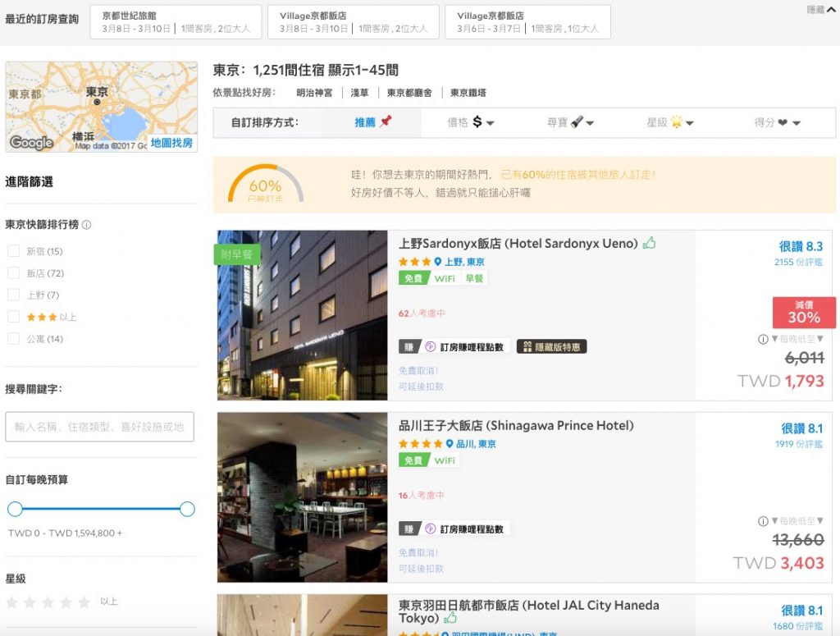The image size is (840, 636).
Task: Click the dollar sign icon on price sort
Action: (x=477, y=122)
